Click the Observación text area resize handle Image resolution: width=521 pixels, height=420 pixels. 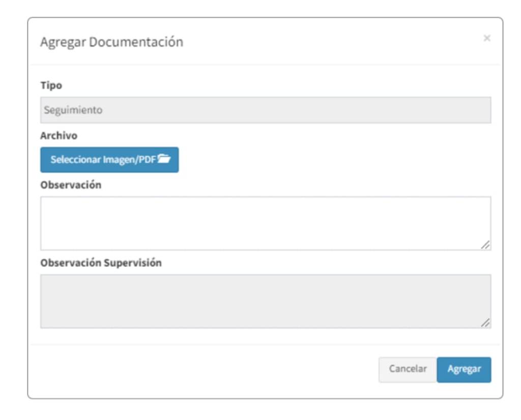(x=486, y=245)
